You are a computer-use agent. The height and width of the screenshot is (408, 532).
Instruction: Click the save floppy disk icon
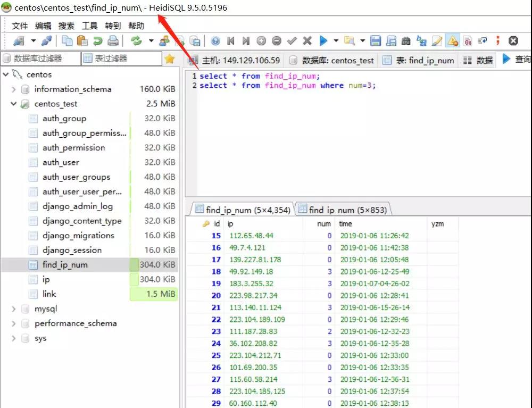pyautogui.click(x=376, y=41)
